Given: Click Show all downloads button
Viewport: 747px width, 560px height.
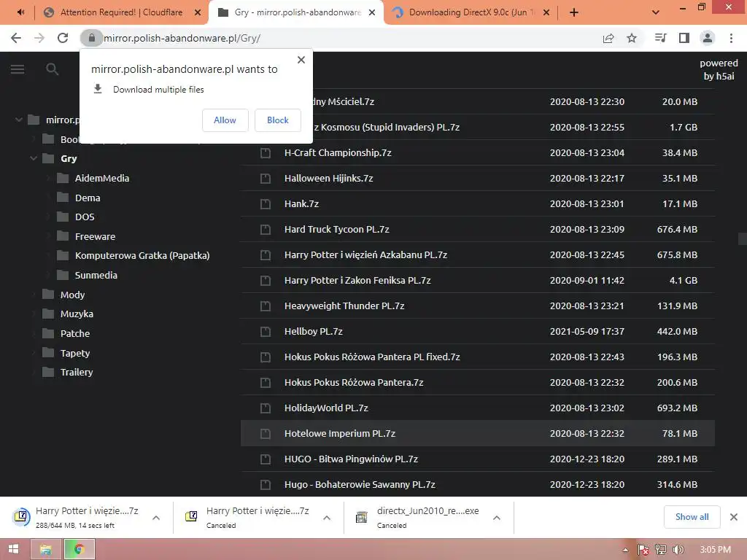Looking at the screenshot, I should tap(692, 517).
